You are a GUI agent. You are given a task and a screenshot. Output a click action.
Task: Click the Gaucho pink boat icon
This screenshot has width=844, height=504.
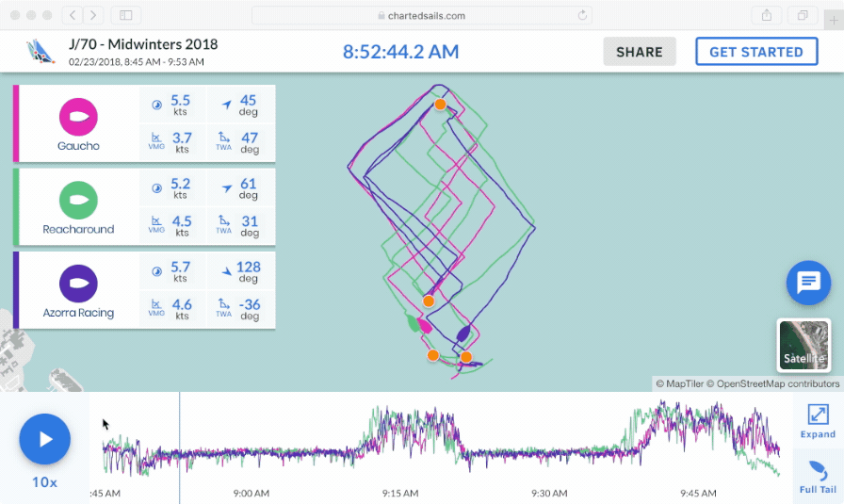pyautogui.click(x=77, y=117)
